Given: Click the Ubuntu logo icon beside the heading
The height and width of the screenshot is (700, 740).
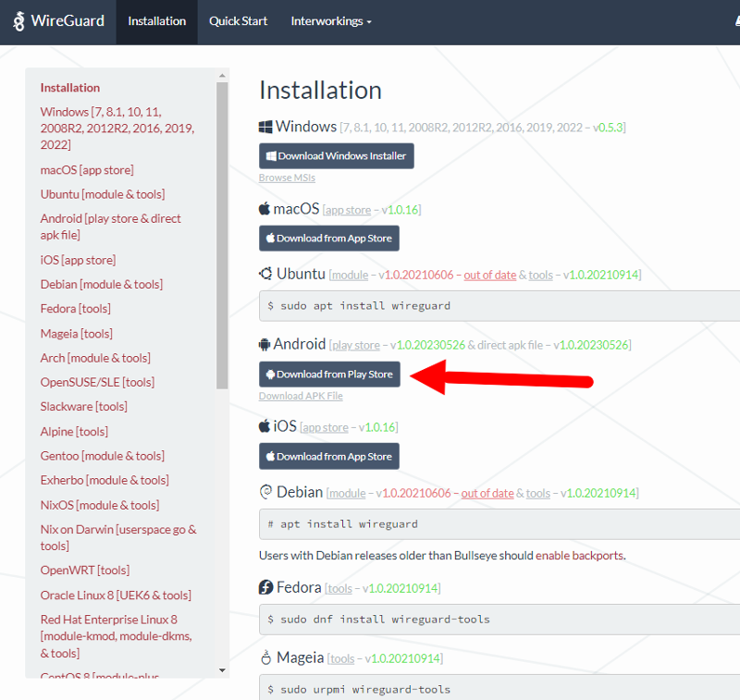Looking at the screenshot, I should (265, 274).
